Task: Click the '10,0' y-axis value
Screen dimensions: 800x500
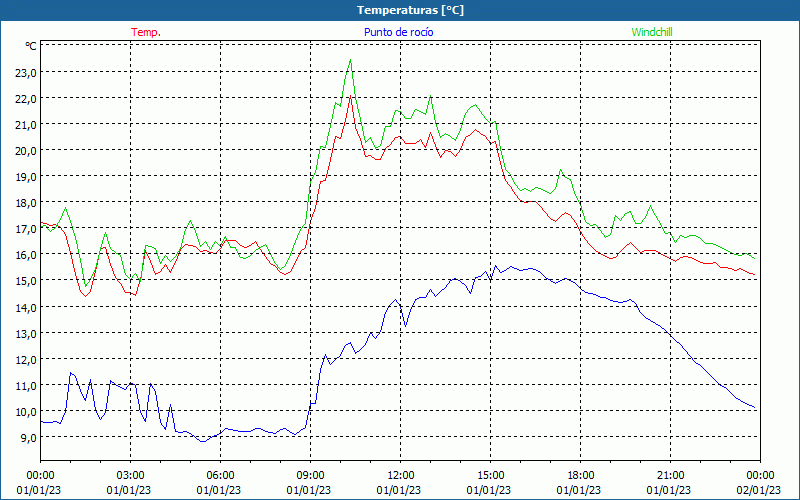Action: [26, 412]
